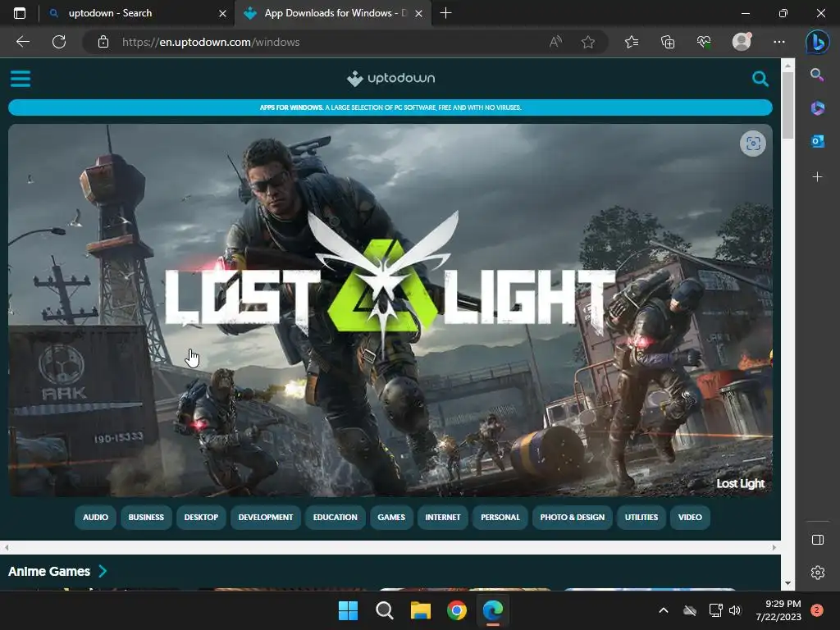Open the PERSONAL category
The width and height of the screenshot is (840, 630).
500,518
